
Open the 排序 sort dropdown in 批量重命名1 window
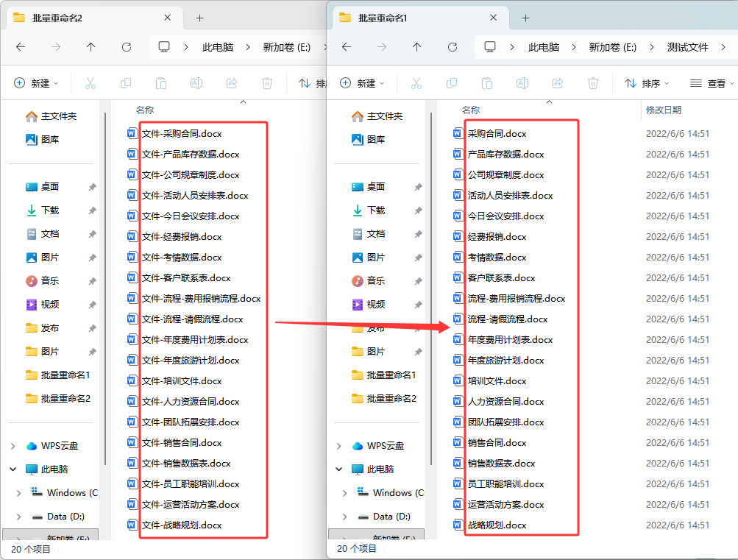pyautogui.click(x=647, y=83)
